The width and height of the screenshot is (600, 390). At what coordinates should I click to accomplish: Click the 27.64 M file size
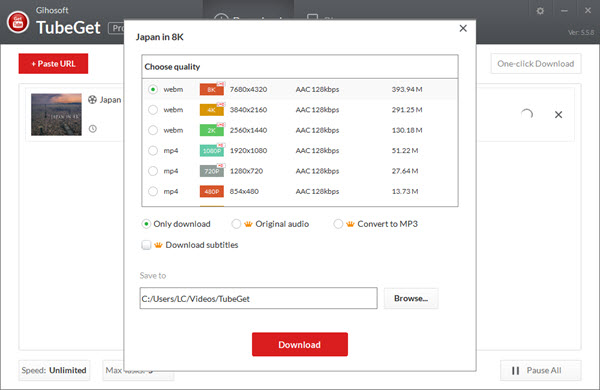[405, 171]
